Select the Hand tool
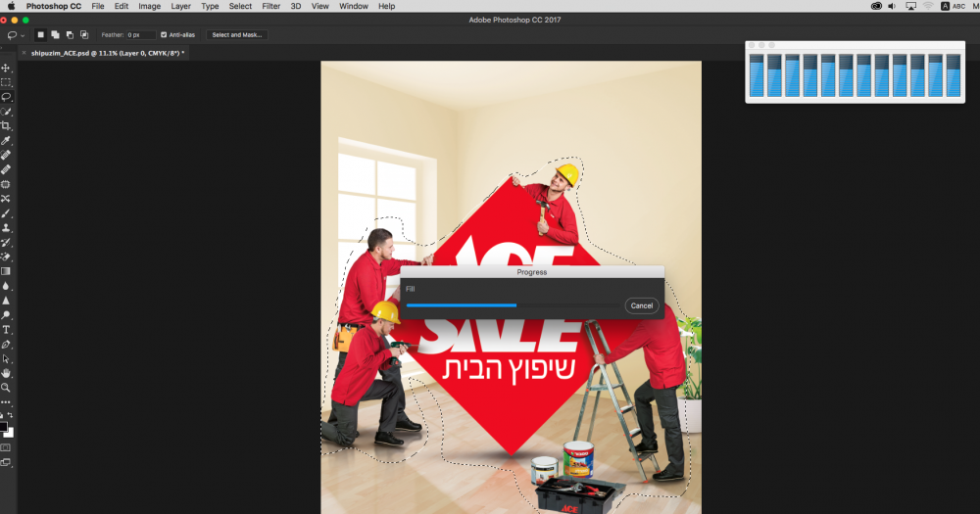The height and width of the screenshot is (514, 980). 6,373
